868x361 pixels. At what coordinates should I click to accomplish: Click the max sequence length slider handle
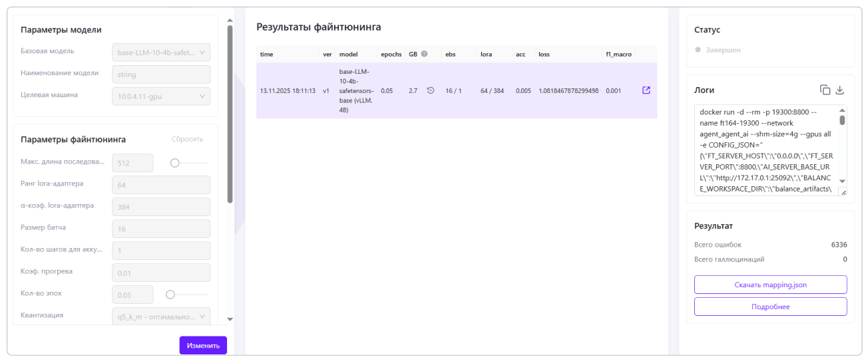click(175, 163)
